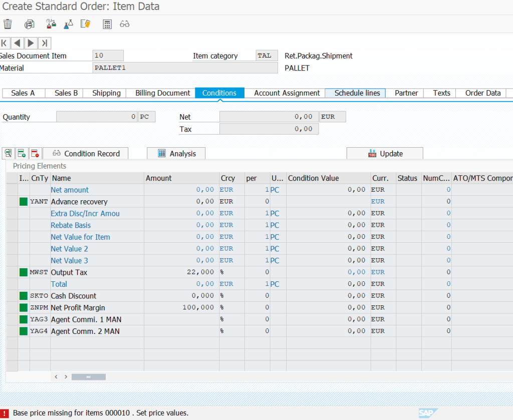Switch to the Shipping tab
513x420 pixels.
[106, 93]
